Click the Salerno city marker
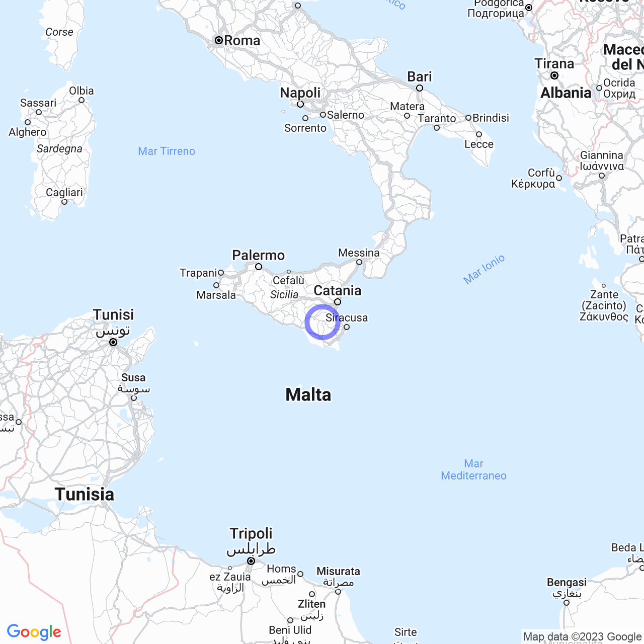 coord(323,115)
